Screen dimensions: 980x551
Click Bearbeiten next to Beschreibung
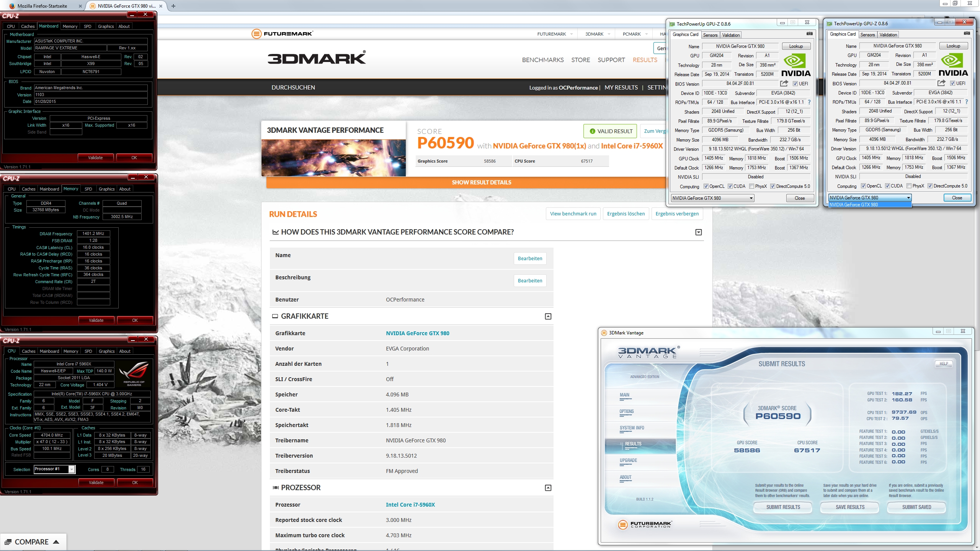click(x=530, y=280)
